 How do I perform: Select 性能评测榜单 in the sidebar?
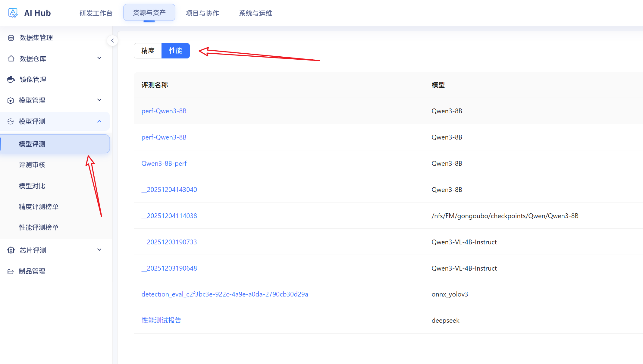(39, 227)
